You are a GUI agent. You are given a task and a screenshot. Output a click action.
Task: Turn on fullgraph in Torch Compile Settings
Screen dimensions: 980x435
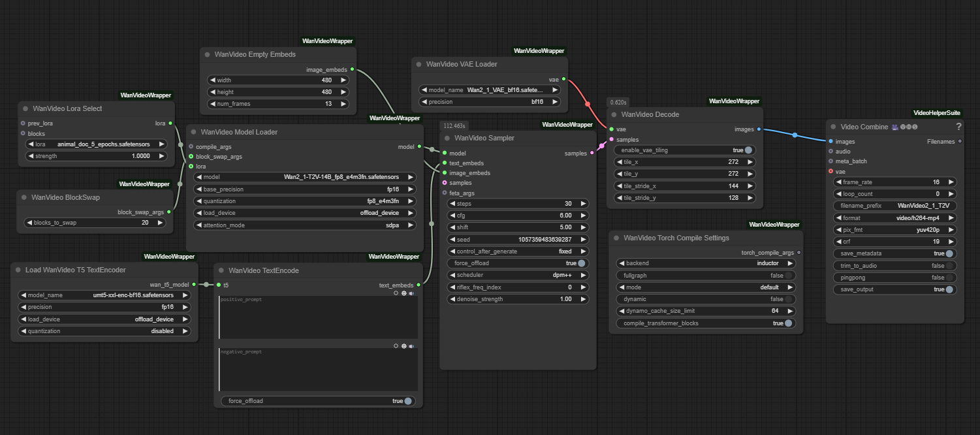788,276
